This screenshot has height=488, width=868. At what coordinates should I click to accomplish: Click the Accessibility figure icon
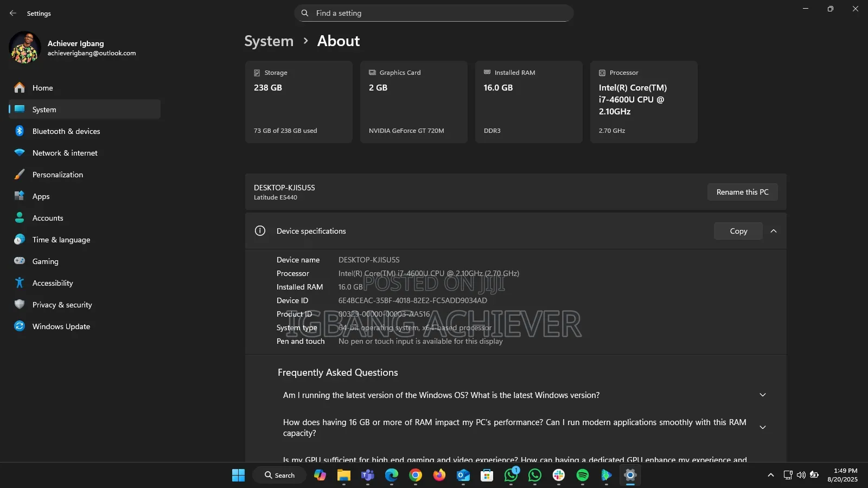pos(20,282)
